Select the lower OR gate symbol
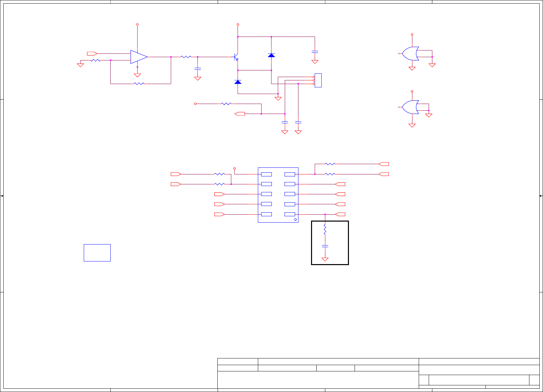This screenshot has height=392, width=543. (x=410, y=107)
